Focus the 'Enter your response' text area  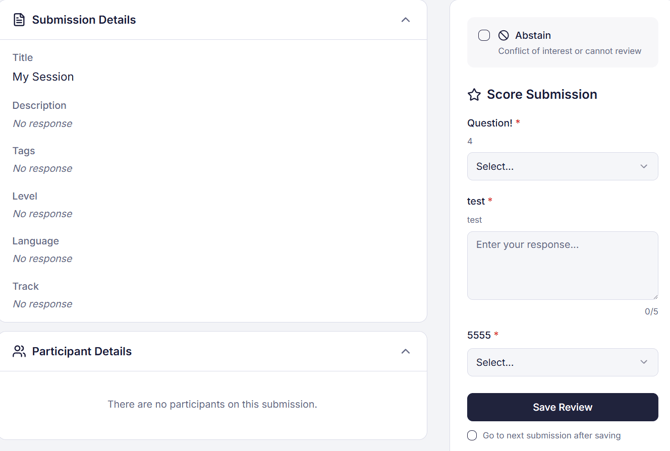click(x=562, y=266)
